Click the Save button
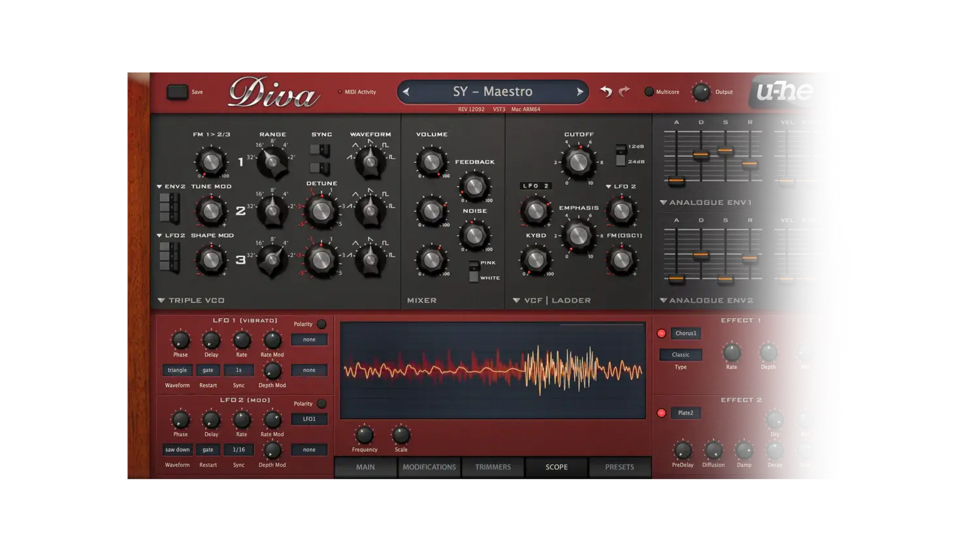The height and width of the screenshot is (551, 980). click(177, 92)
